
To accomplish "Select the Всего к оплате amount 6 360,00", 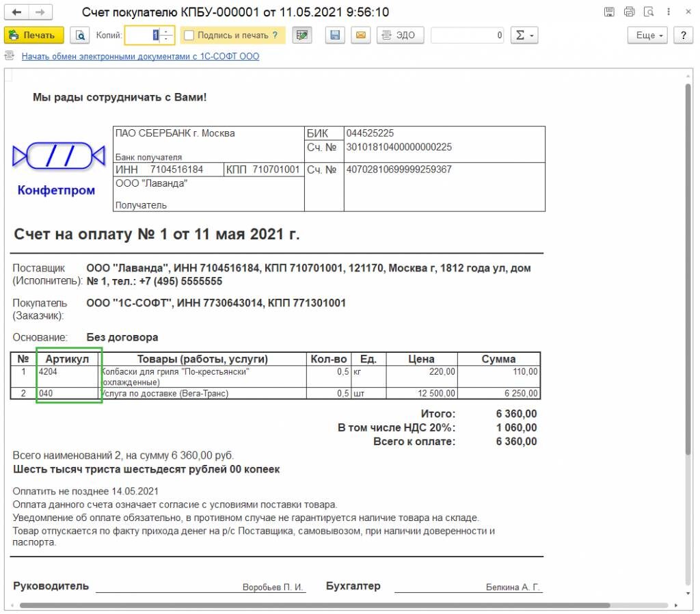I will 517,442.
